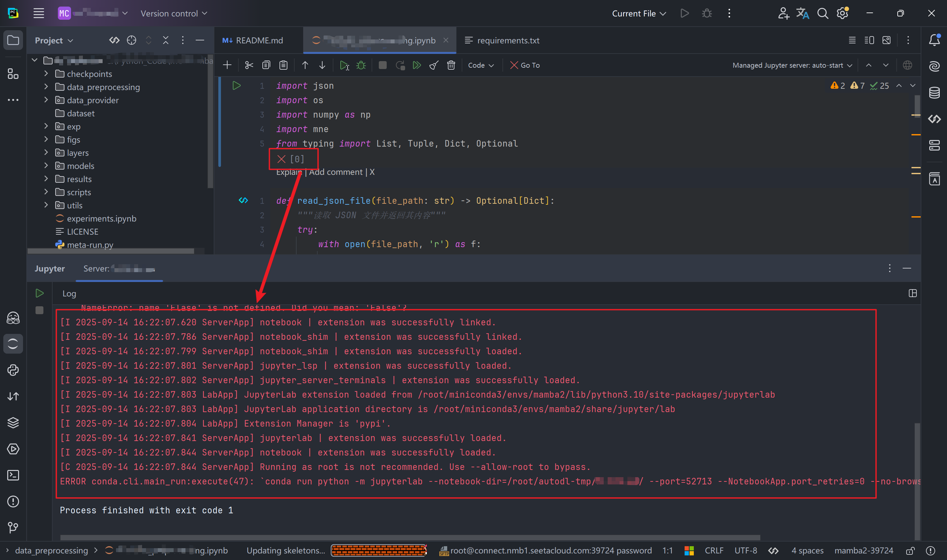947x560 pixels.
Task: Open the Git tool window icon
Action: point(13,527)
